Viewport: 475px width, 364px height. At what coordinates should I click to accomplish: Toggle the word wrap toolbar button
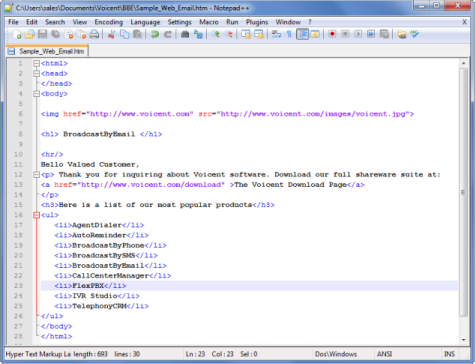pyautogui.click(x=276, y=34)
